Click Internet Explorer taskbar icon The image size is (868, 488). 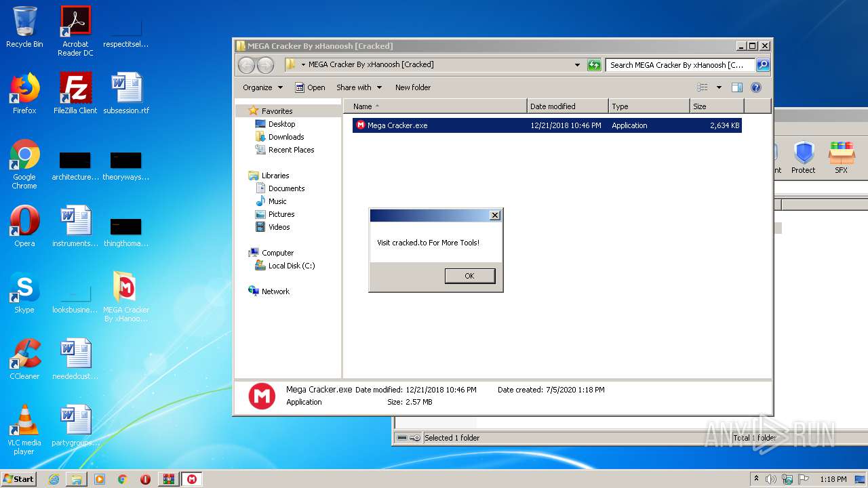click(54, 479)
